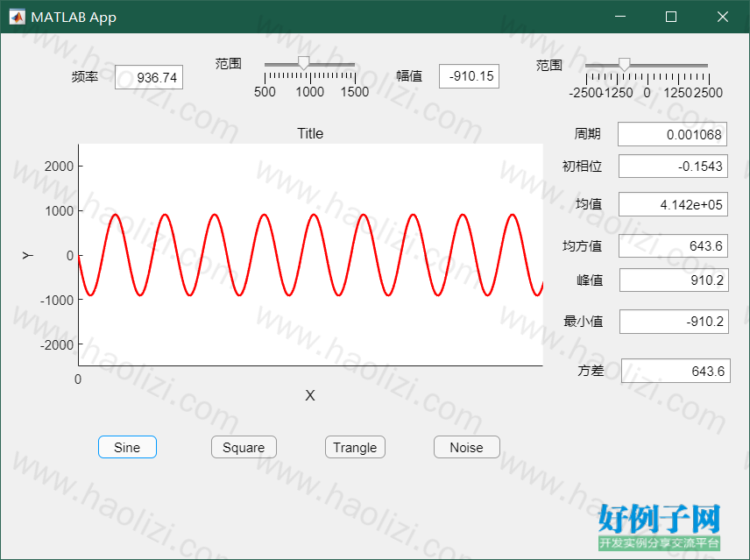750x560 pixels.
Task: Click the 'MATLAB App' window title
Action: point(74,18)
